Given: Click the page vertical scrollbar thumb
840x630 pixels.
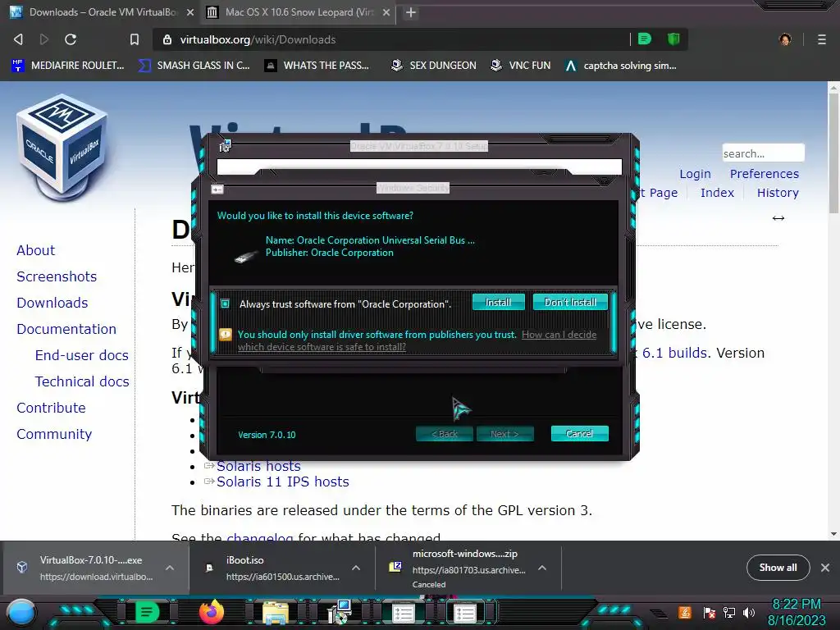Looking at the screenshot, I should [833, 155].
